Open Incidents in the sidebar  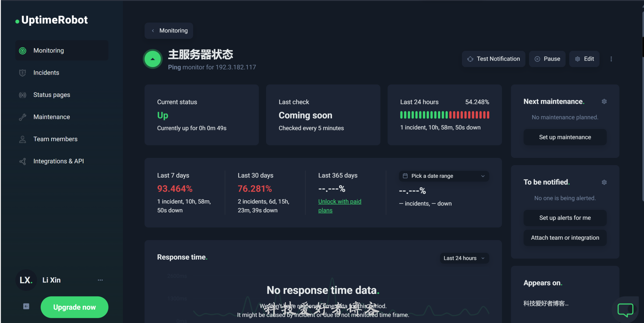click(46, 73)
